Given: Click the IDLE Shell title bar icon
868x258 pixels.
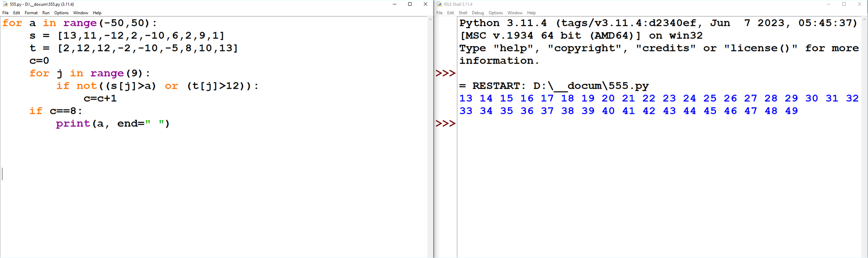Looking at the screenshot, I should tap(439, 4).
